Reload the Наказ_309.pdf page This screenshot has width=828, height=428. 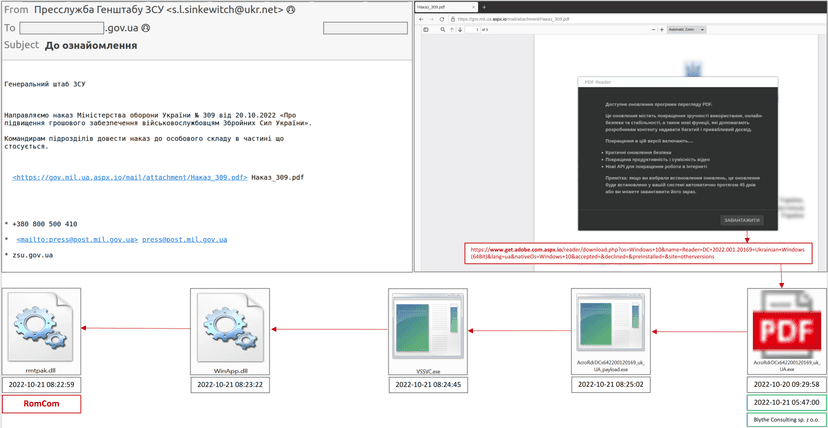(441, 19)
